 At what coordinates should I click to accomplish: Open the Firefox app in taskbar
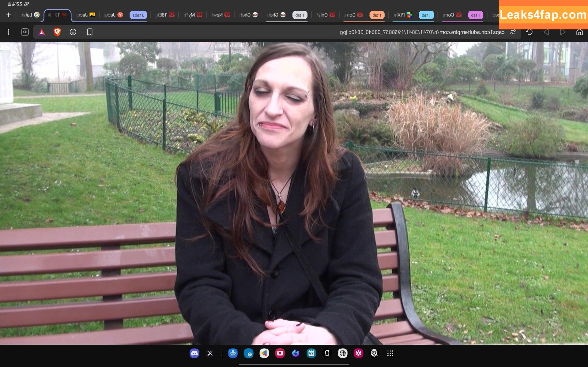296,353
